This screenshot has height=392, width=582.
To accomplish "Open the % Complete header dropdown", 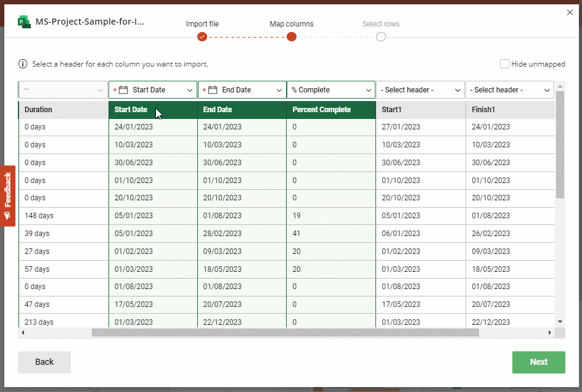I will pos(369,89).
